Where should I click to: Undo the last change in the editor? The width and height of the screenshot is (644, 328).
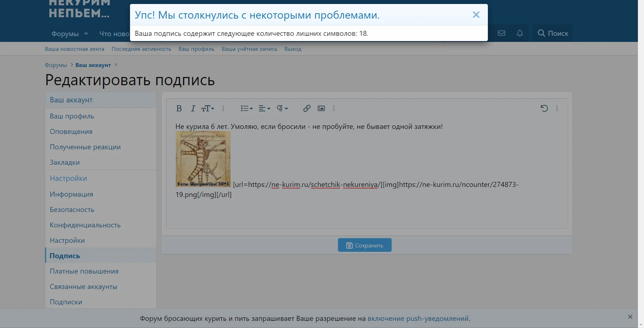[544, 108]
